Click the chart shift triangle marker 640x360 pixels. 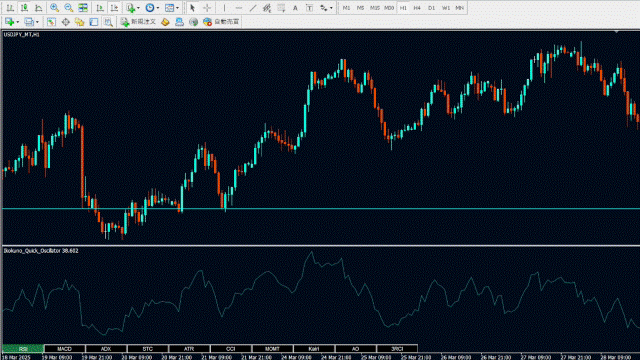coord(616,31)
